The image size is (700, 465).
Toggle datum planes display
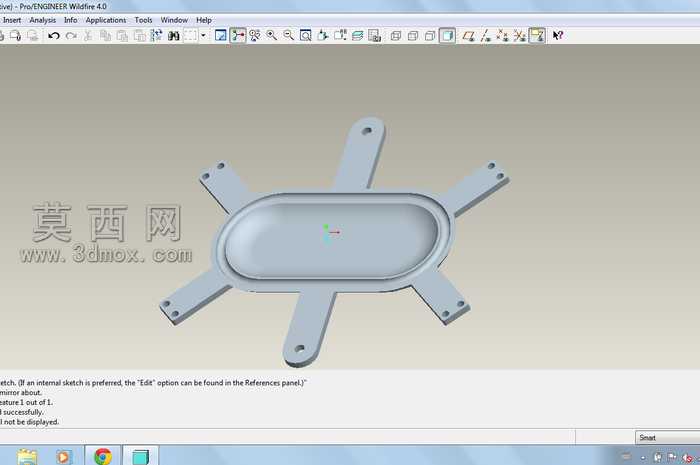468,36
